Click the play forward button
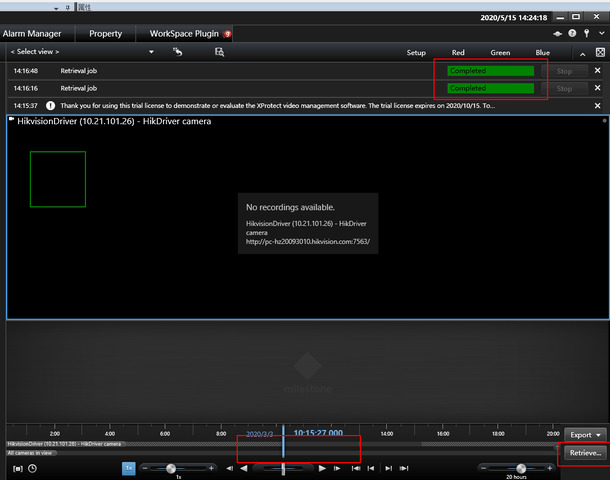The height and width of the screenshot is (480, 610). (321, 468)
